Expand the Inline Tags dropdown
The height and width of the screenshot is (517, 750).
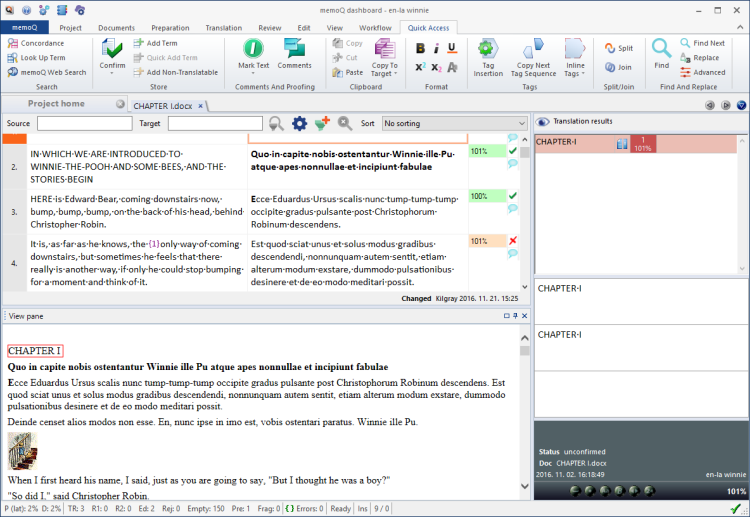coord(583,74)
